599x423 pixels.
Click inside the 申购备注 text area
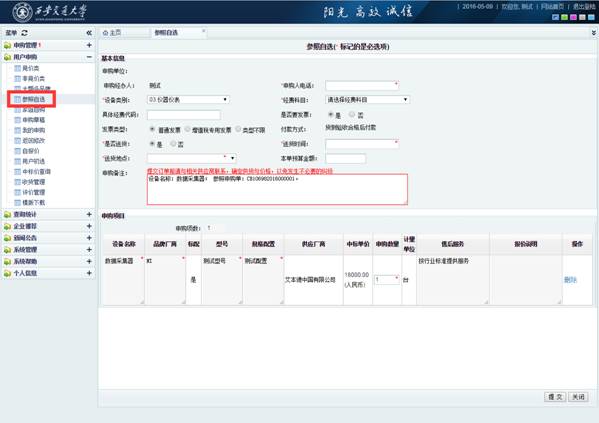point(277,190)
